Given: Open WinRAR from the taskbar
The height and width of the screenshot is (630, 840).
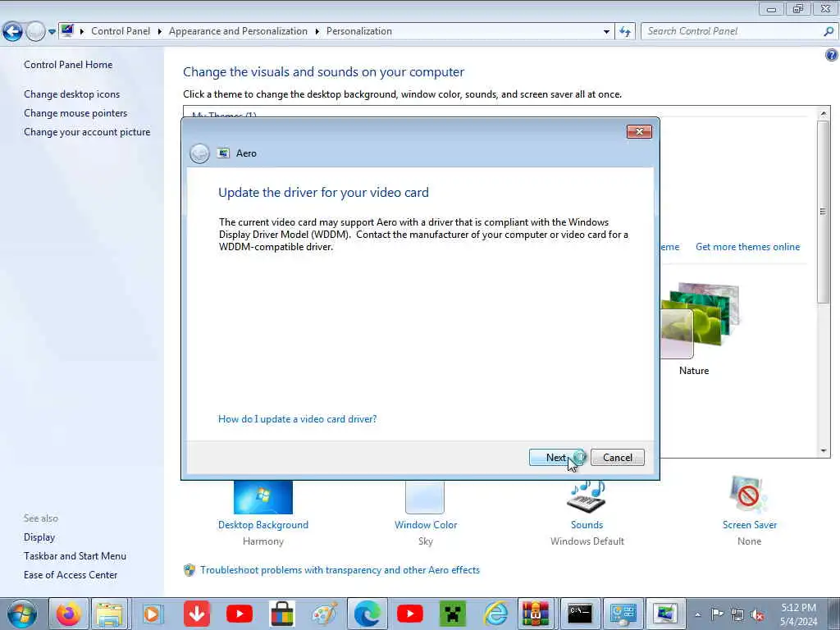Looking at the screenshot, I should [536, 614].
